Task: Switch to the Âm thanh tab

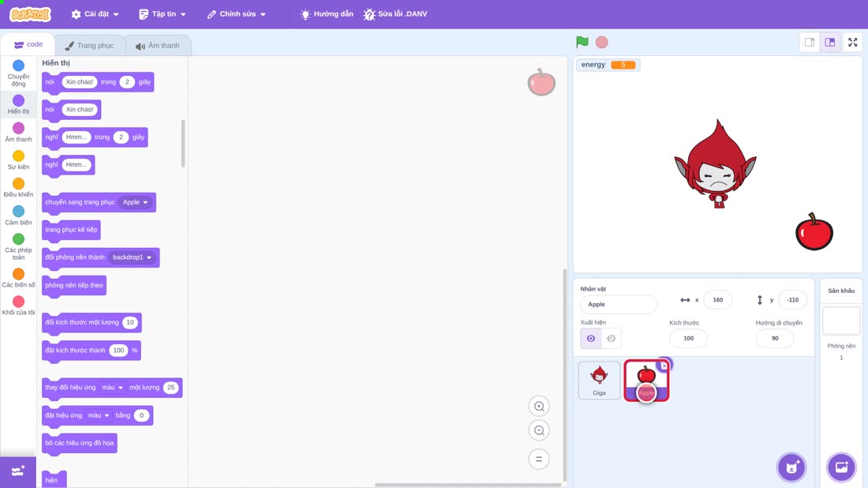Action: 158,46
